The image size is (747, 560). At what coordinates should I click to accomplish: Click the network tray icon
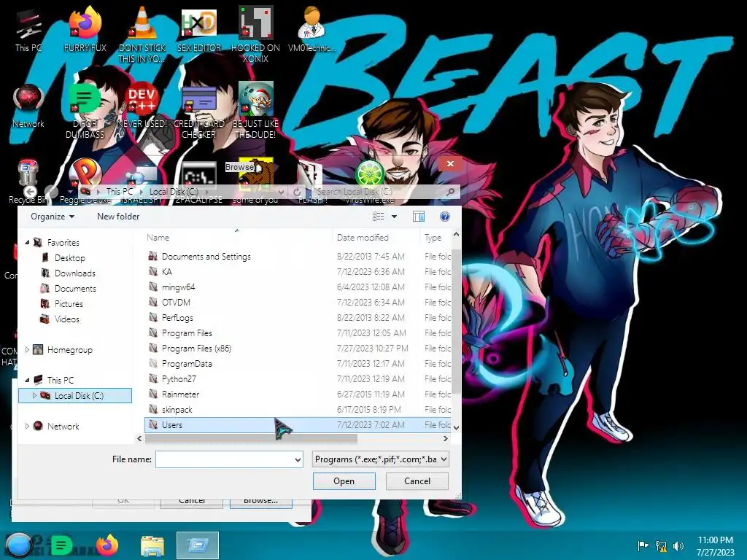pyautogui.click(x=661, y=545)
